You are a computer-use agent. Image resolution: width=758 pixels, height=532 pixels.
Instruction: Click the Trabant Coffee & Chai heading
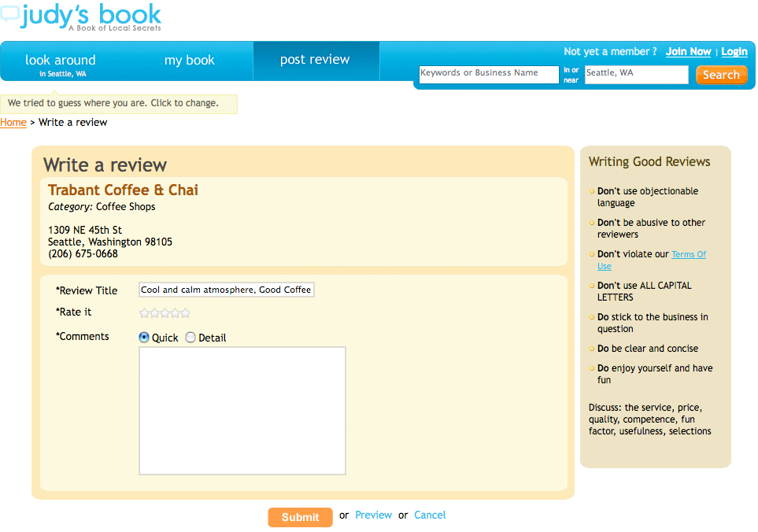123,190
